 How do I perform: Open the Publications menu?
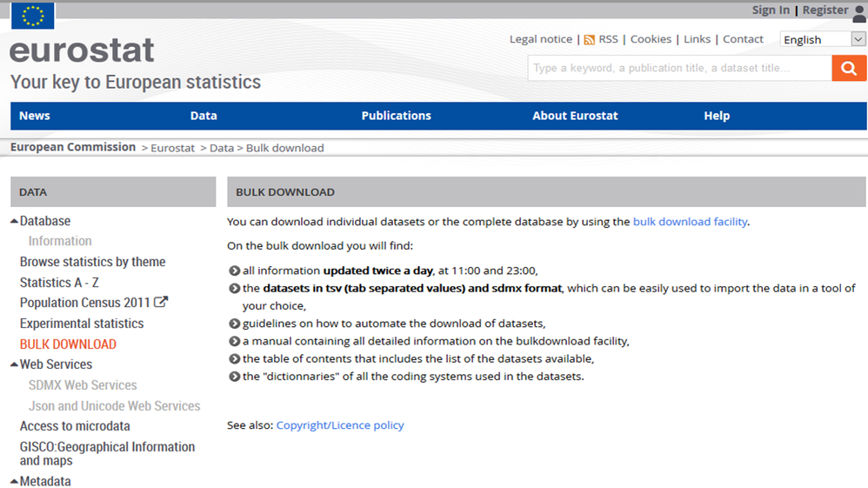397,116
